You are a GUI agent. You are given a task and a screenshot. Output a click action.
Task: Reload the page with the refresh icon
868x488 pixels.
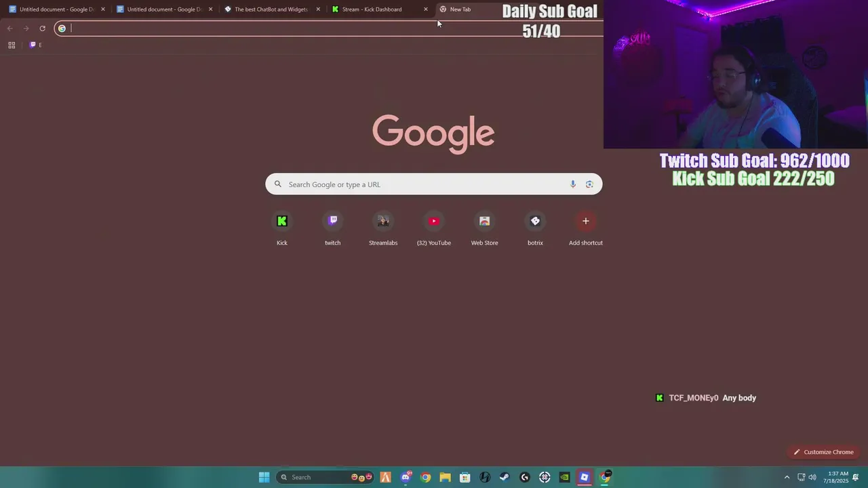tap(42, 28)
